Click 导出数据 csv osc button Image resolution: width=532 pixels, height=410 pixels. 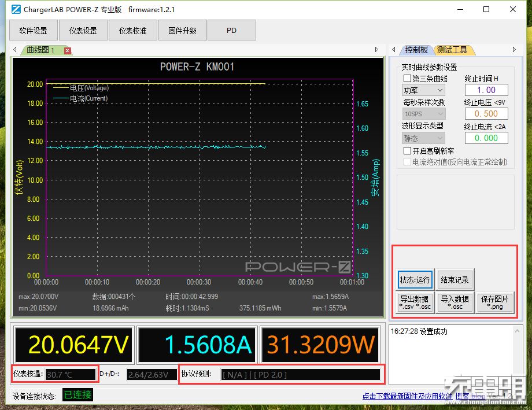[x=415, y=302]
